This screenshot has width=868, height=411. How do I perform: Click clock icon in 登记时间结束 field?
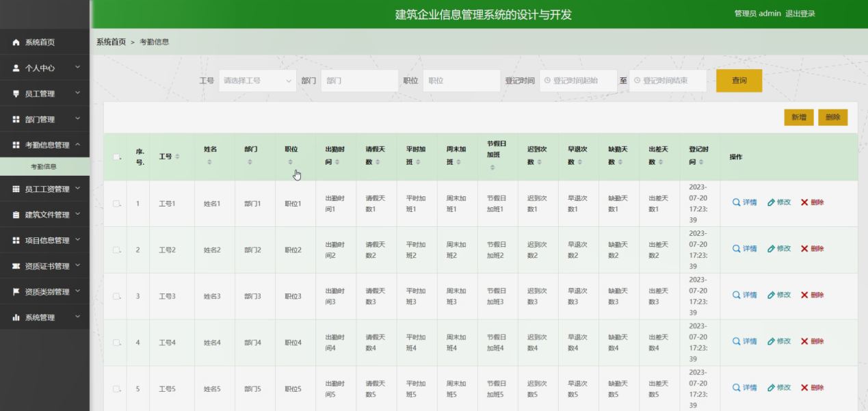click(637, 81)
